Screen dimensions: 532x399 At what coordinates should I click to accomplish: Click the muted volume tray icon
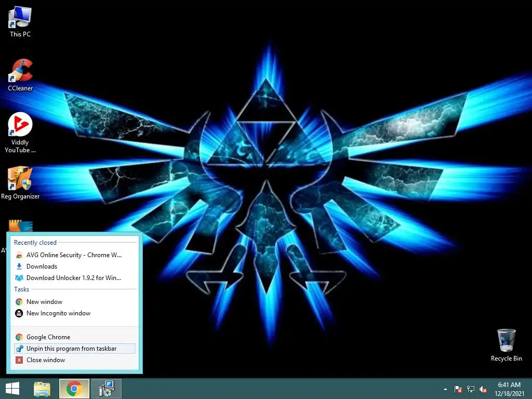[x=483, y=389]
